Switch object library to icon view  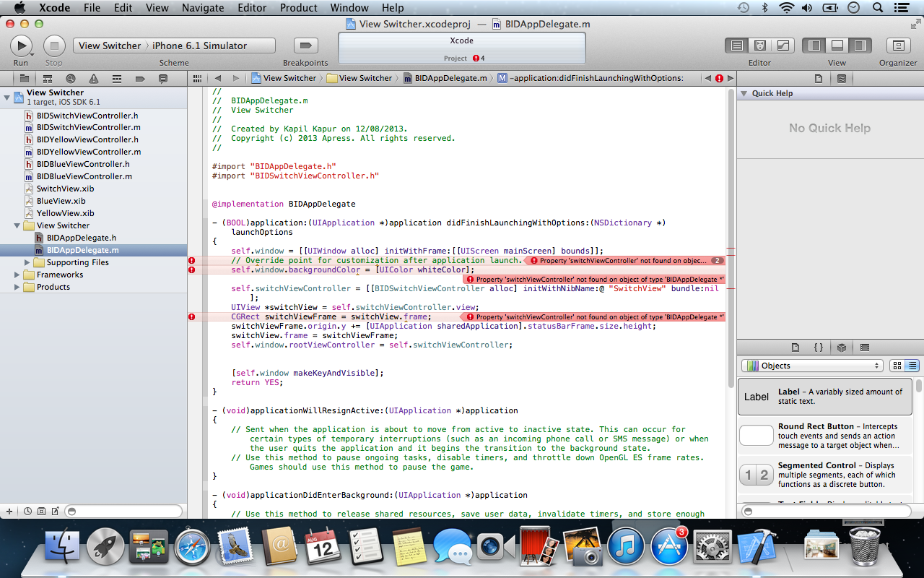(897, 366)
